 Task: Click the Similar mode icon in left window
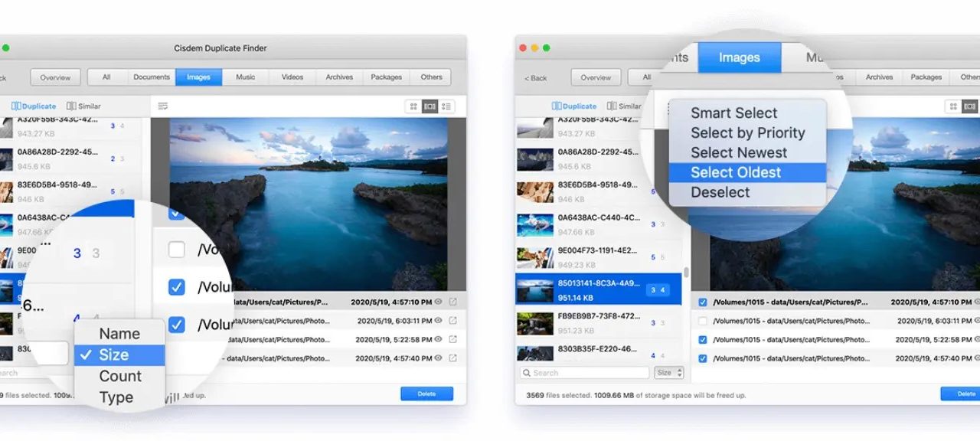point(71,106)
